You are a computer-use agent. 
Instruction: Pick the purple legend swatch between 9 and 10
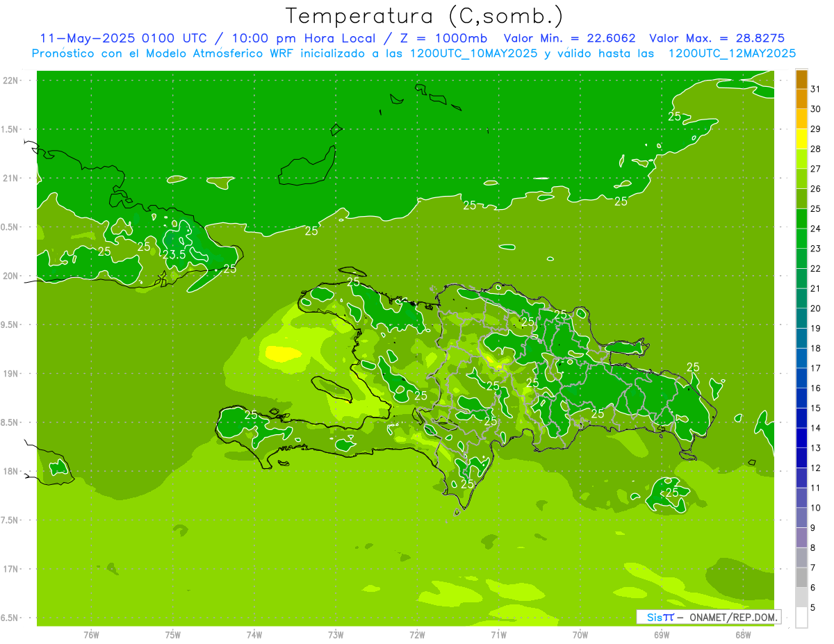click(x=801, y=518)
